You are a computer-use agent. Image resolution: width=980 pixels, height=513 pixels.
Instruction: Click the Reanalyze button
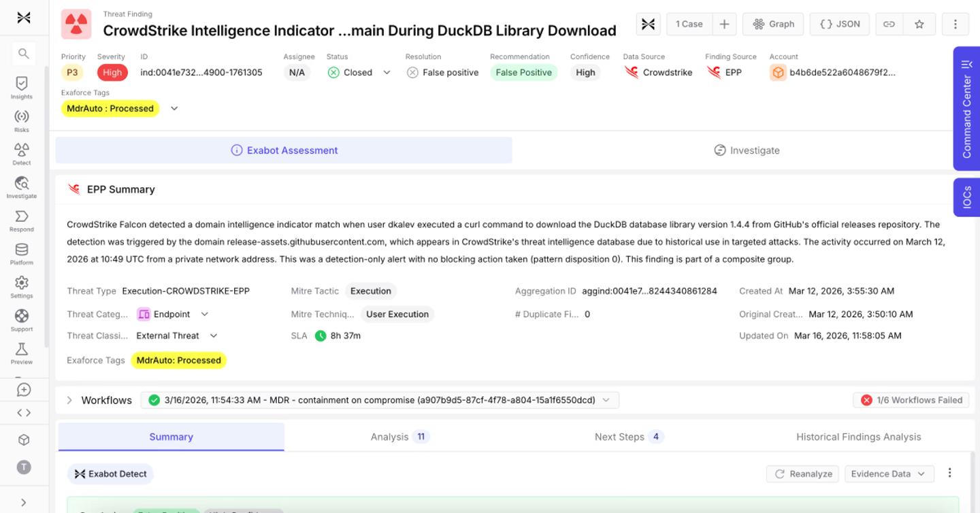point(803,474)
